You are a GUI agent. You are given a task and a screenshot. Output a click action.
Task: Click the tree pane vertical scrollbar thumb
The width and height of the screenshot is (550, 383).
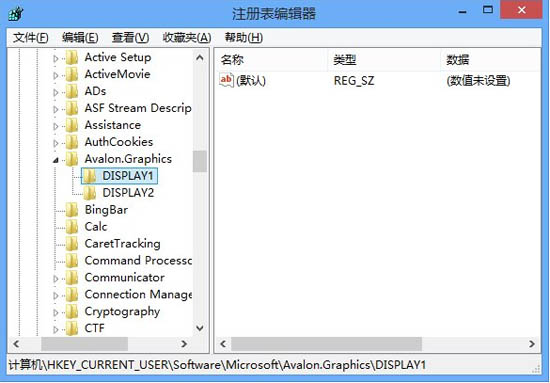200,161
